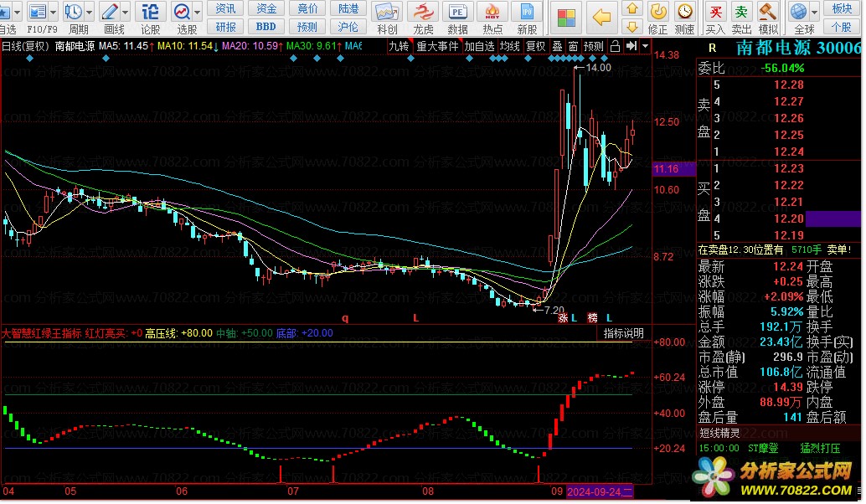Toggle the 复权 price adjustment option
The width and height of the screenshot is (866, 504).
coord(536,46)
